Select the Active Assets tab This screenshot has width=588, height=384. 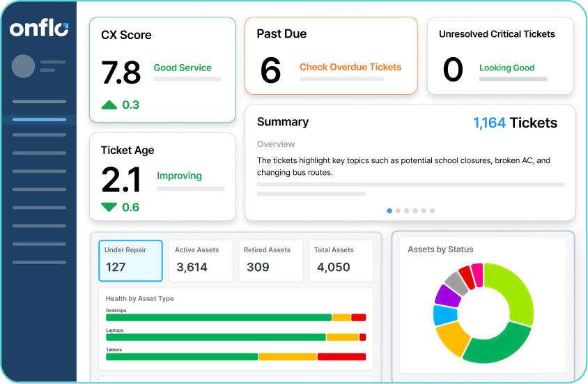tap(201, 261)
